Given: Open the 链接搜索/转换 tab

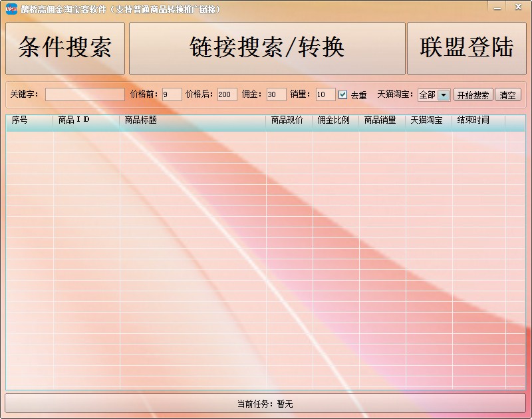Looking at the screenshot, I should tap(267, 49).
